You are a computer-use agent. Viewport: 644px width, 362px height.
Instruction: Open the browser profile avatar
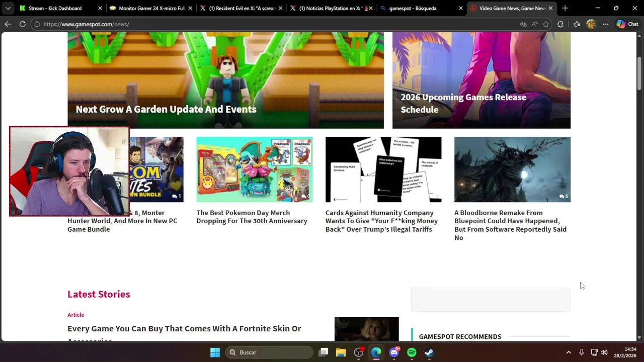(x=591, y=24)
